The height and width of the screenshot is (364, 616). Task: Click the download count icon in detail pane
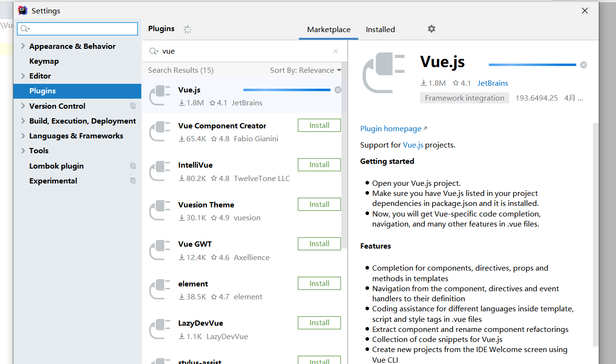[423, 83]
